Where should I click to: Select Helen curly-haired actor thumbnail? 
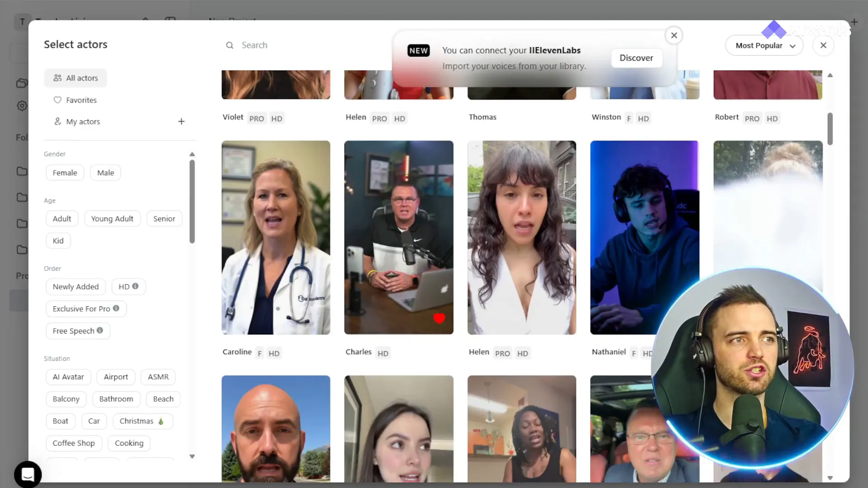522,238
